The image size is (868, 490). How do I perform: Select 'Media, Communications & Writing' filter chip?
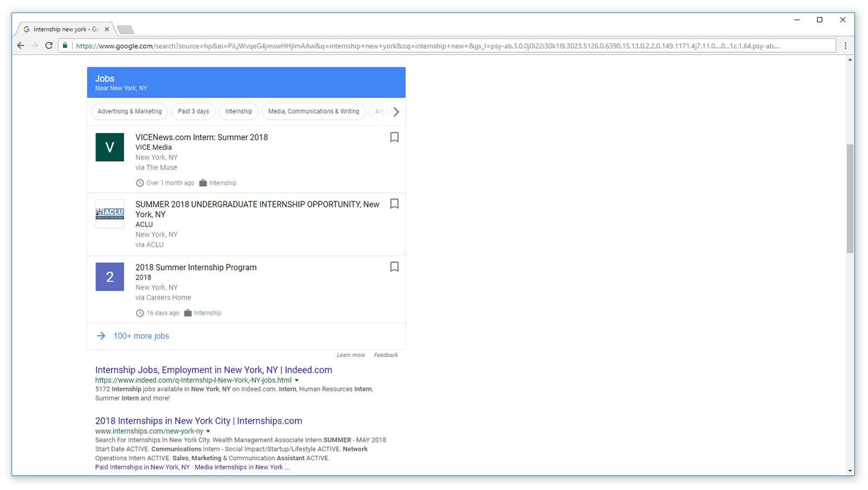314,111
